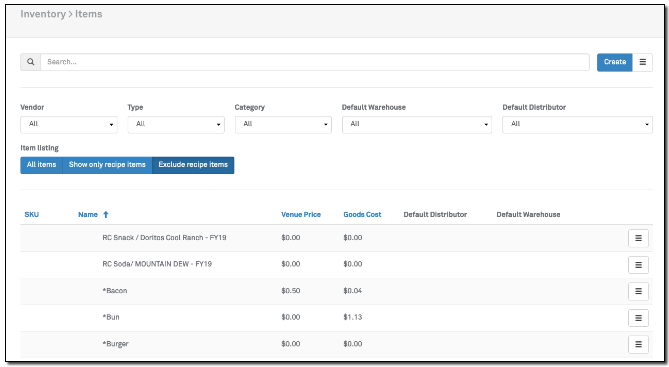Click RC Snack / Doritos Cool Ranch - FY19
Screen dimensions: 669x367
pyautogui.click(x=164, y=238)
